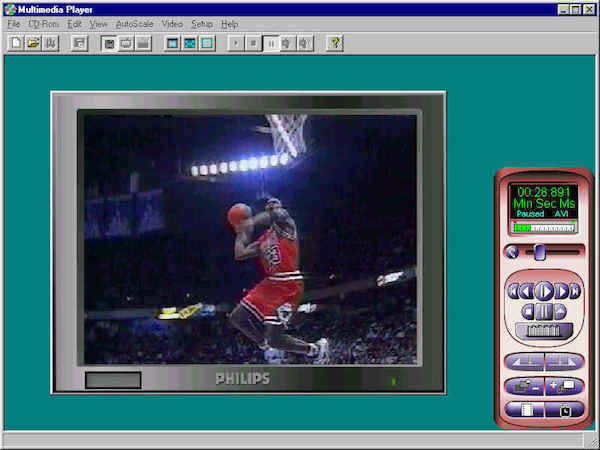Click the Help question mark icon
Screen dimensions: 600x450
334,43
